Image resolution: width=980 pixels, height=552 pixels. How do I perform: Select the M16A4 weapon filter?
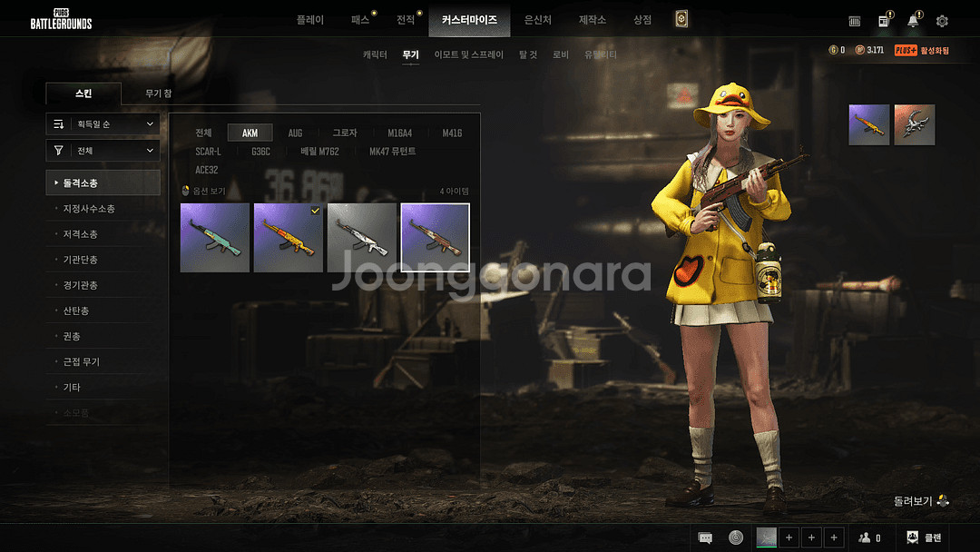click(x=400, y=133)
